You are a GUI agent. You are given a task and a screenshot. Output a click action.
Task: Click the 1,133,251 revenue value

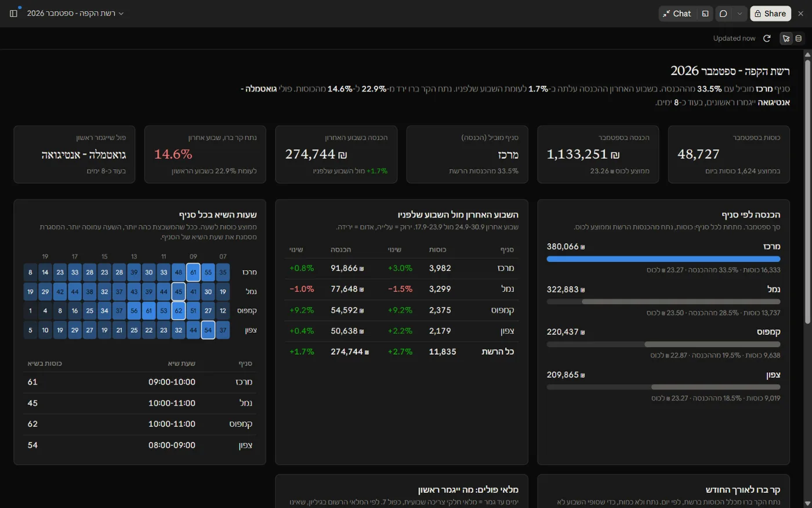583,154
